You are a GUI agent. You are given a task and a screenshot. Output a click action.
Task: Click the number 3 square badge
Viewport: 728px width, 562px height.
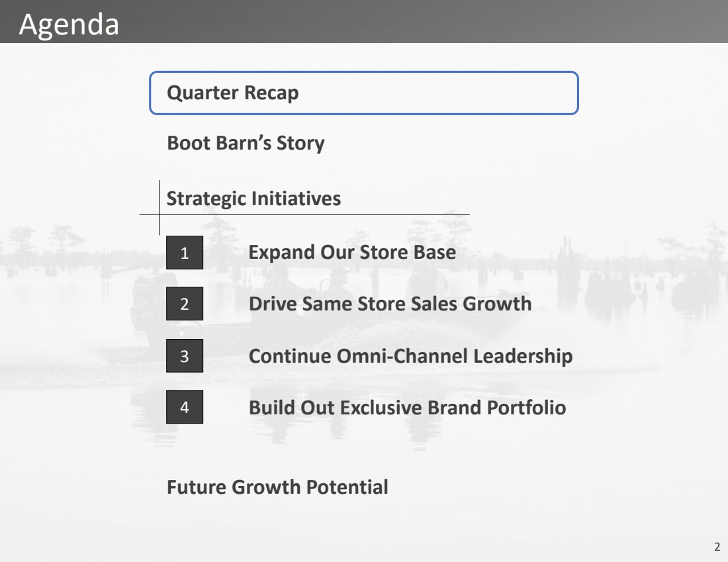[185, 356]
